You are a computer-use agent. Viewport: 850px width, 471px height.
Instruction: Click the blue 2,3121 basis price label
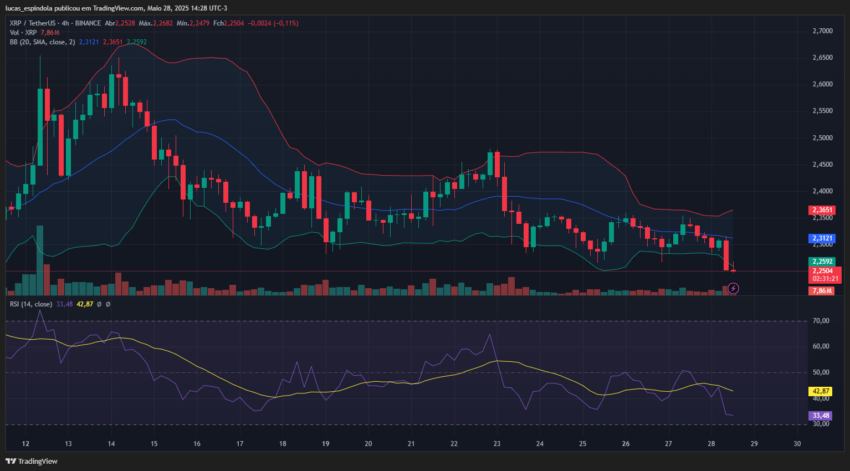822,238
